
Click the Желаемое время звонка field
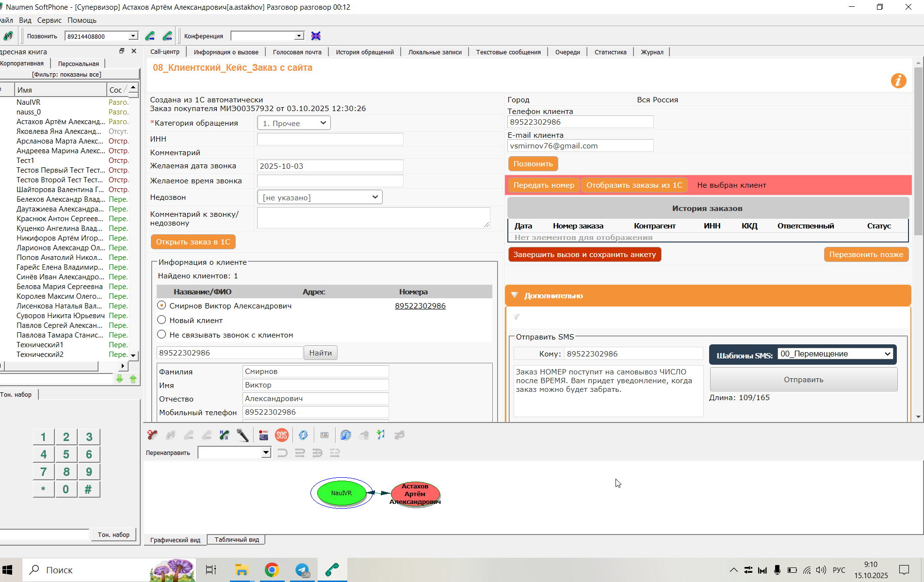pyautogui.click(x=330, y=181)
